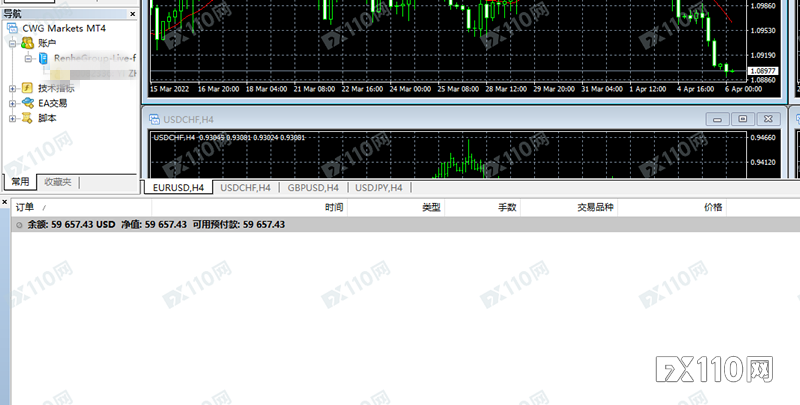The height and width of the screenshot is (405, 800).
Task: Click the 技术指标 indicators icon
Action: pos(27,88)
